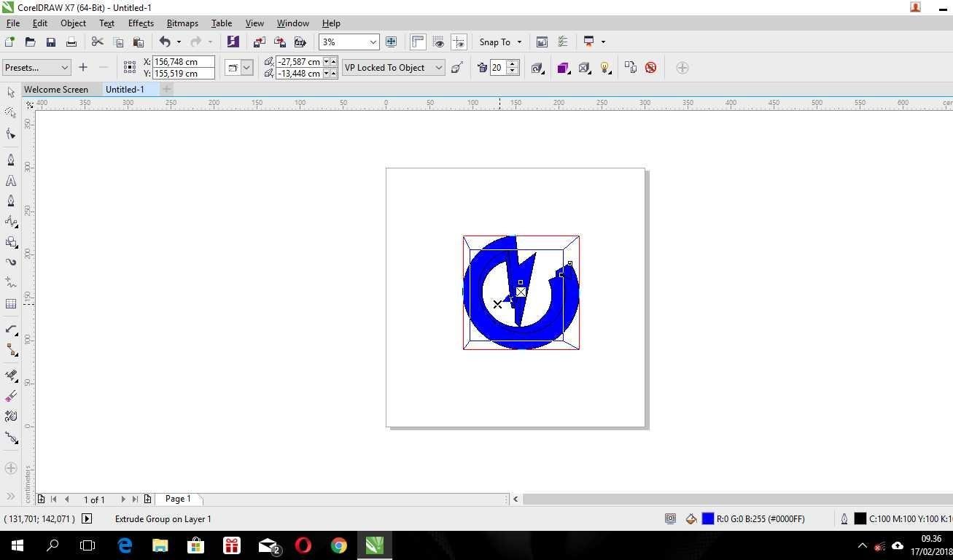Image resolution: width=953 pixels, height=560 pixels.
Task: Select the Pick tool in toolbox
Action: point(11,93)
